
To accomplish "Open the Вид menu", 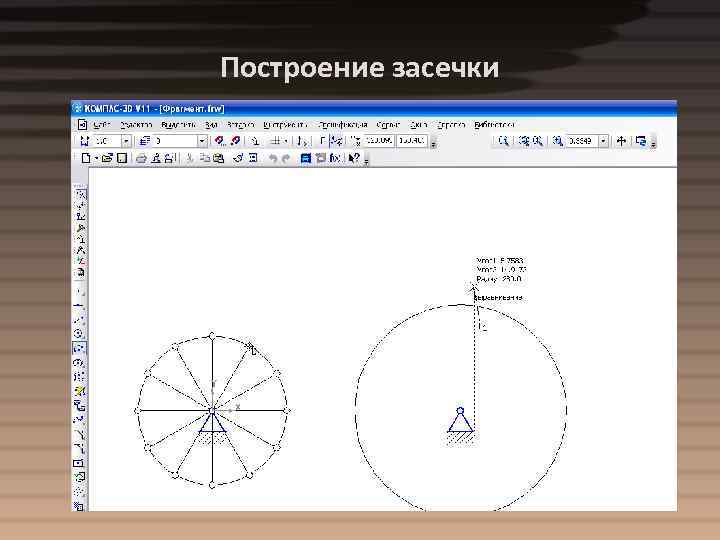I will [211, 125].
